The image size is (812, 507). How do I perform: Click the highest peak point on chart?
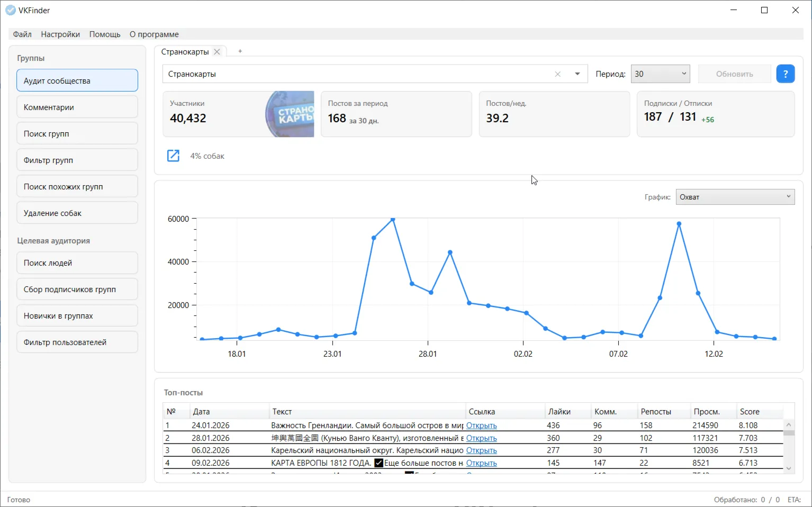click(393, 219)
